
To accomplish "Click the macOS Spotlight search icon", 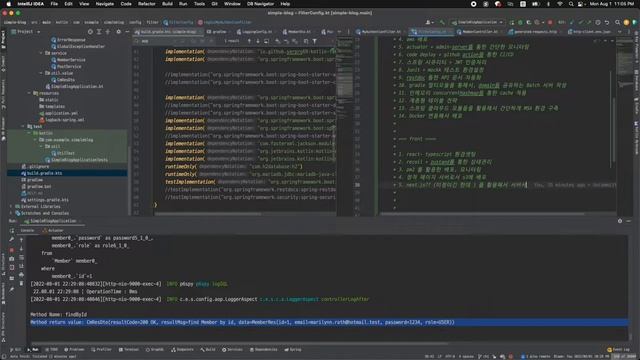I will [571, 4].
